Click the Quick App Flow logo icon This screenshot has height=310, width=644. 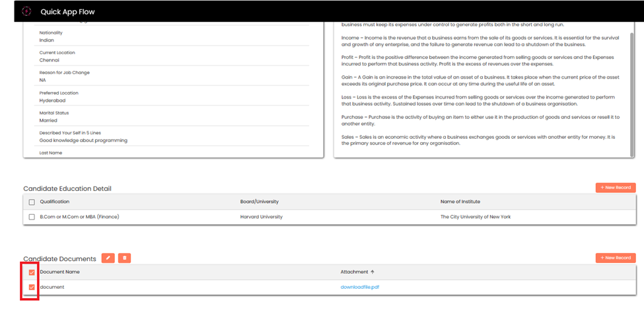click(26, 11)
